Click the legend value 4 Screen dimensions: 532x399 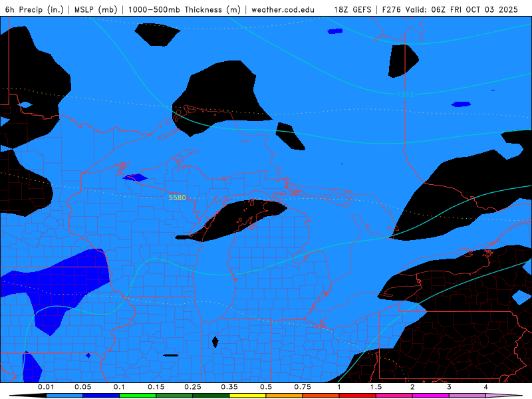[x=485, y=387]
